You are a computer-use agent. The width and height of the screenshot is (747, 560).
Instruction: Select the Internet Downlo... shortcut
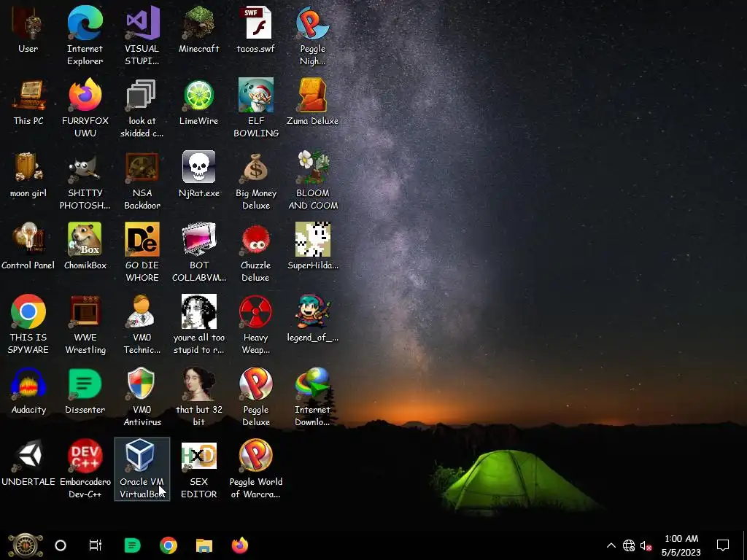coord(312,397)
